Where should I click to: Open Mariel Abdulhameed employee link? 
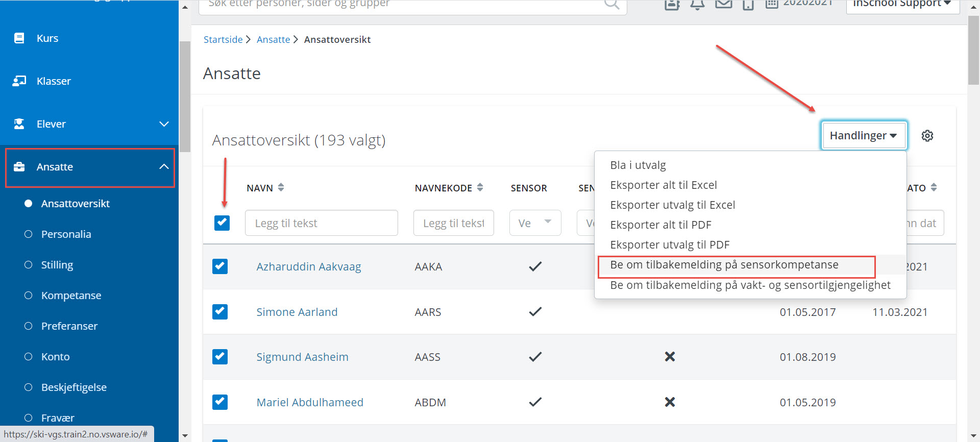310,402
